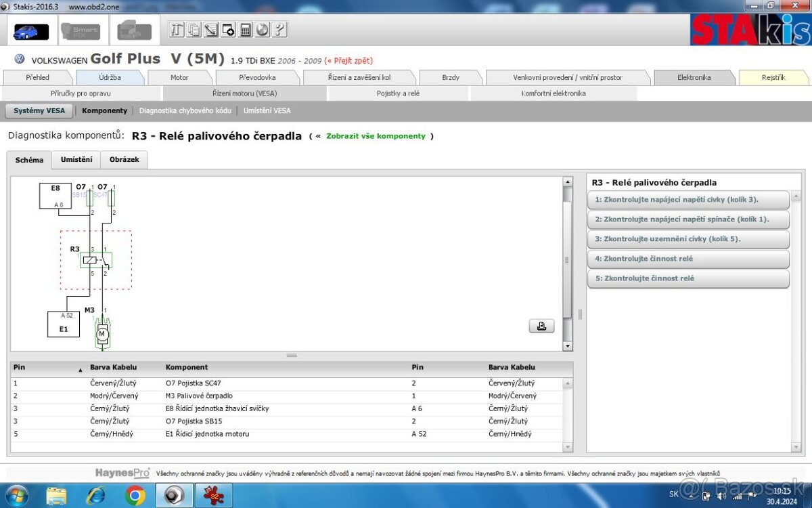Screen dimensions: 812x508
Task: Switch to the Obrázek tab
Action: 124,159
